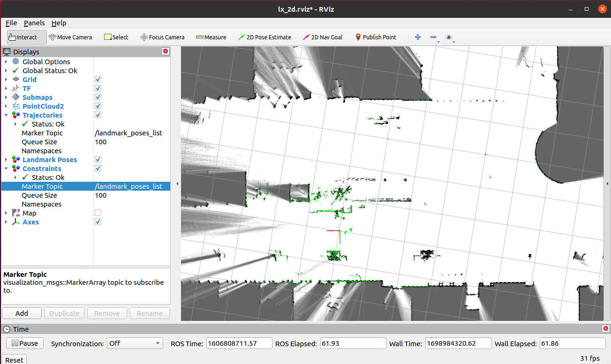Click the ROS Time field

[239, 343]
